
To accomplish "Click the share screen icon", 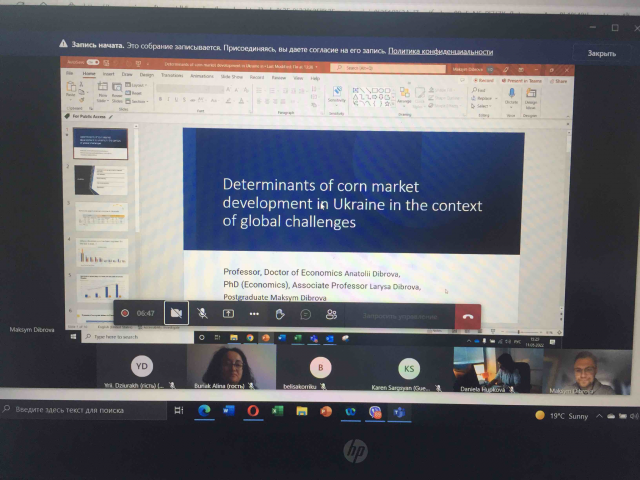I will [x=228, y=313].
